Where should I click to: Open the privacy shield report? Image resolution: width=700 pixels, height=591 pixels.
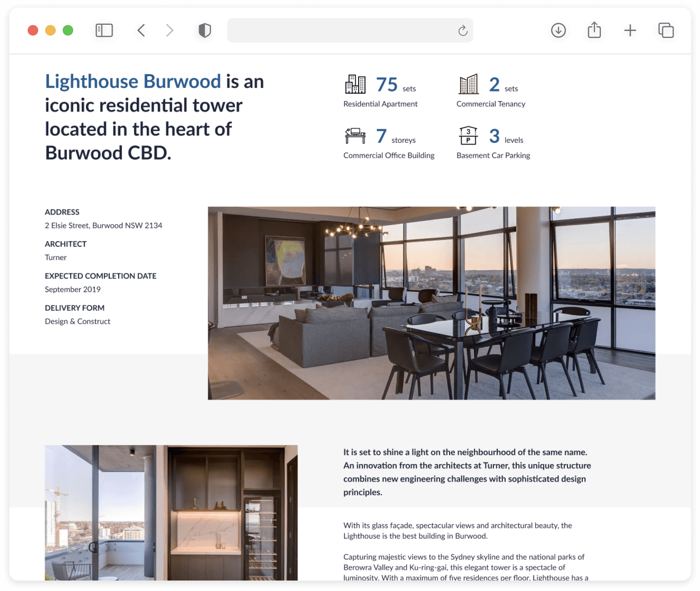(x=205, y=30)
